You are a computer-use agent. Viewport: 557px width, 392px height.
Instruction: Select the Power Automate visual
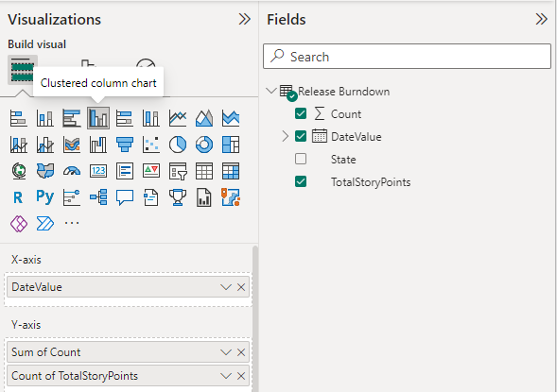(45, 224)
